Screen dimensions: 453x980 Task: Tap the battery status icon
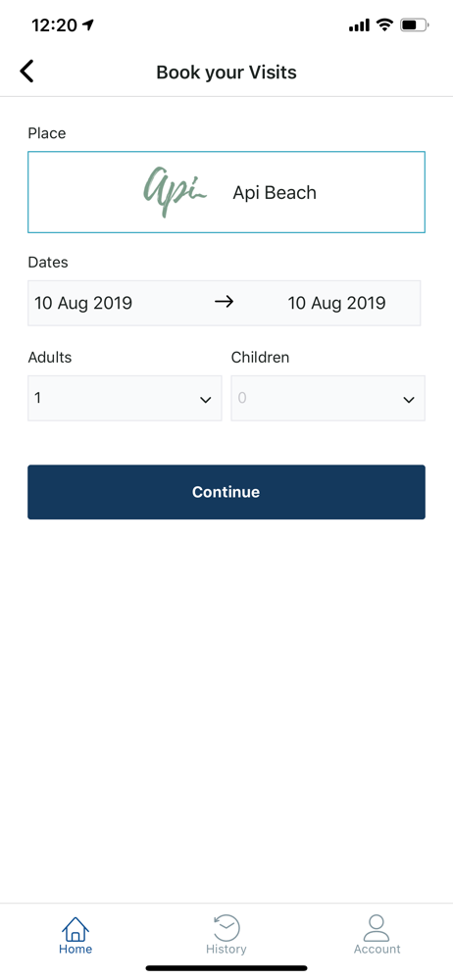click(x=414, y=25)
